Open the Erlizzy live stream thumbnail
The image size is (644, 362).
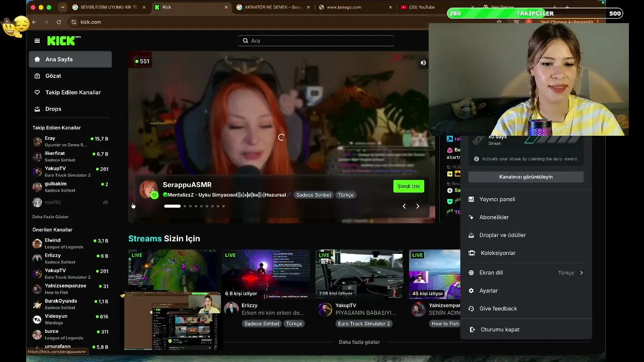(266, 274)
